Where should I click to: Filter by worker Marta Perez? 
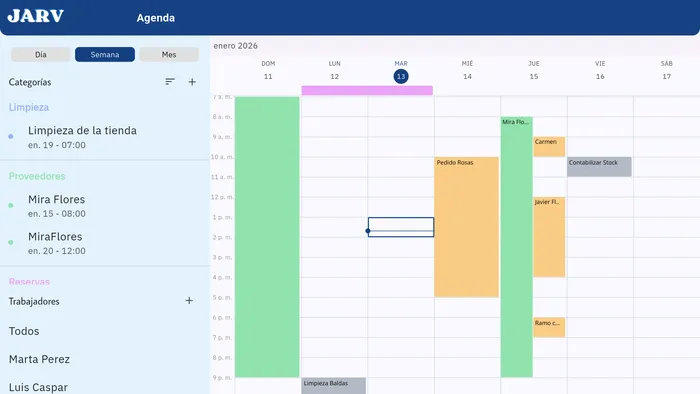click(39, 359)
